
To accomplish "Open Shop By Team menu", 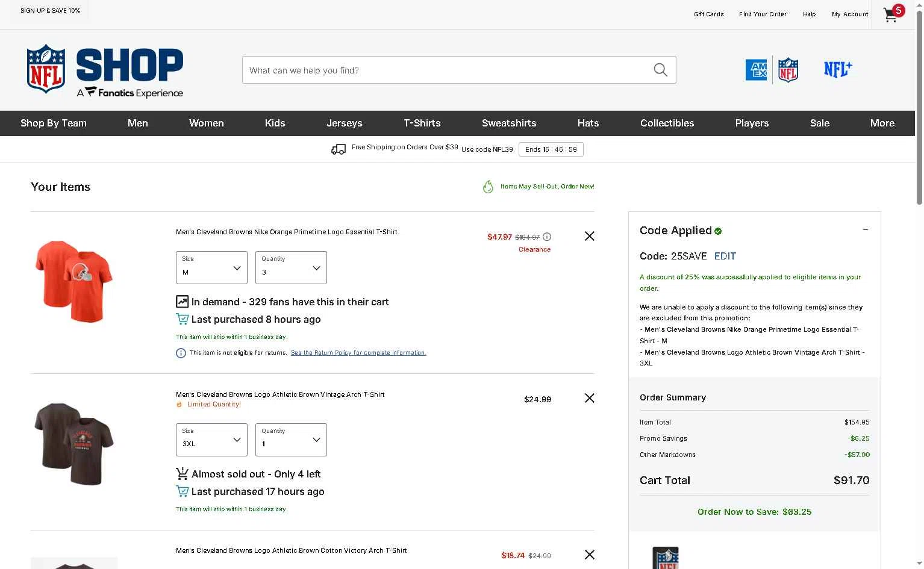I will tap(54, 123).
